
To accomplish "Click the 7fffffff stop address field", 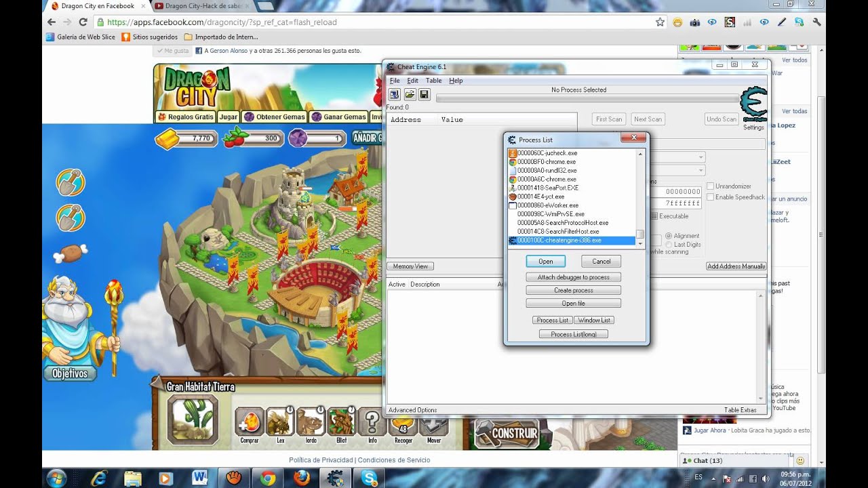I will [683, 203].
